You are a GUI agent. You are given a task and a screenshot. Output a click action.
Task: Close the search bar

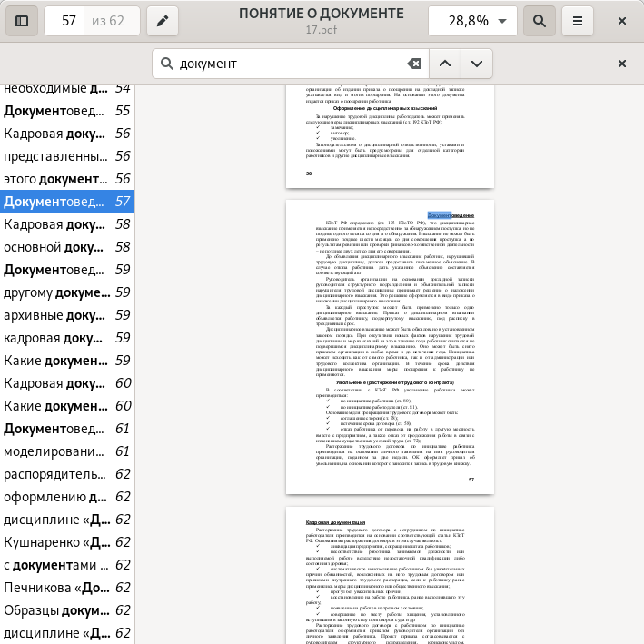click(x=622, y=64)
